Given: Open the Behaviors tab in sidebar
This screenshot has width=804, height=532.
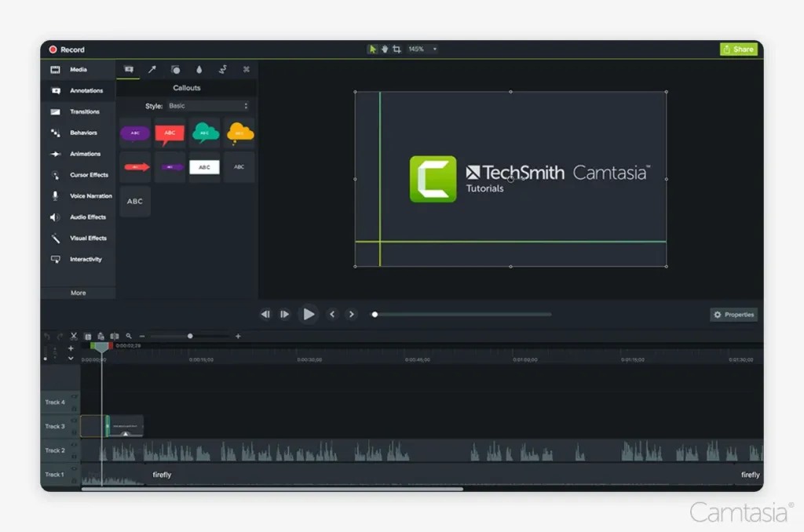Looking at the screenshot, I should click(79, 133).
